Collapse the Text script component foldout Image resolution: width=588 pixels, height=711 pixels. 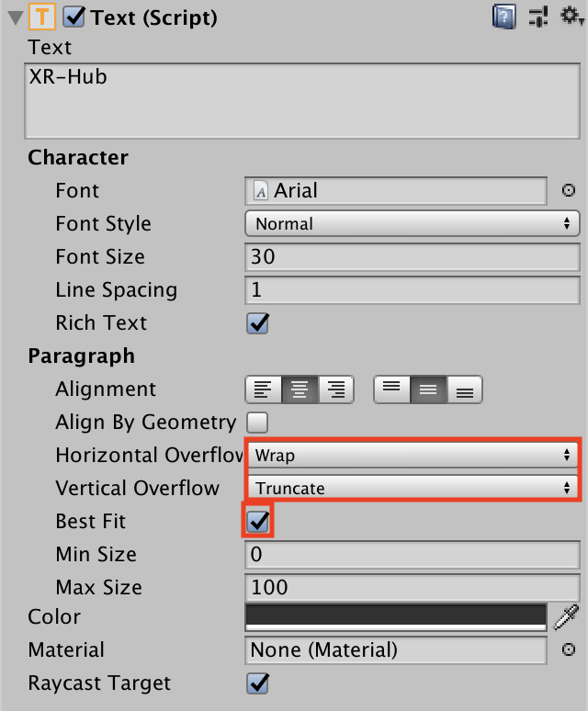coord(15,17)
